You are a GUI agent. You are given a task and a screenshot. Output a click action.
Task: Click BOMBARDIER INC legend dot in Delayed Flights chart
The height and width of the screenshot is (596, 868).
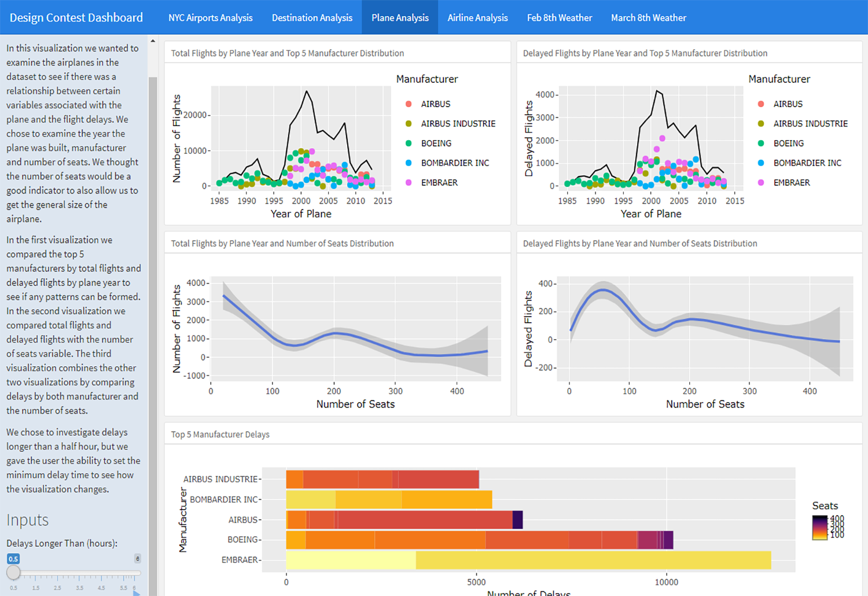[x=761, y=163]
